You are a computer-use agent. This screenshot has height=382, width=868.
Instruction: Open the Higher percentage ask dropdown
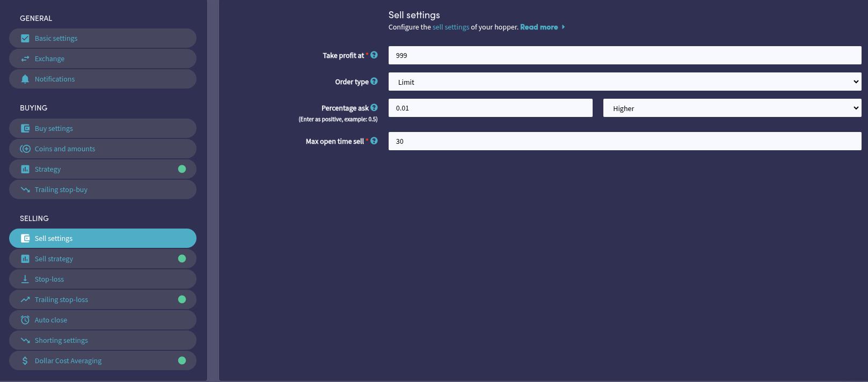tap(732, 108)
